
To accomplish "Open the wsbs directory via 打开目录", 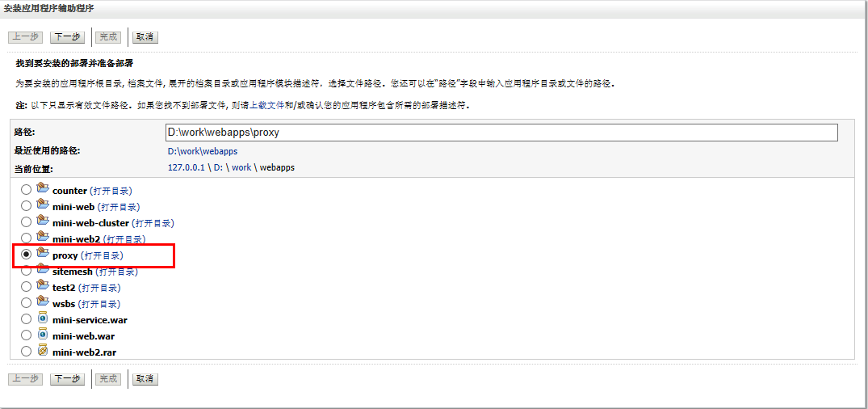I will point(99,304).
